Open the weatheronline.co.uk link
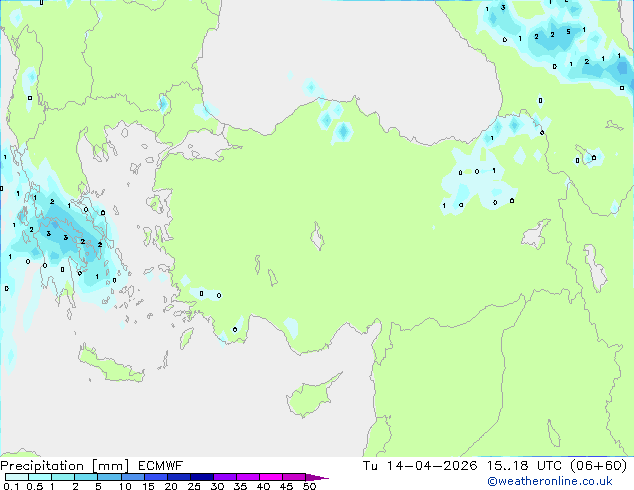Screen dimensions: 634x490 pyautogui.click(x=550, y=481)
